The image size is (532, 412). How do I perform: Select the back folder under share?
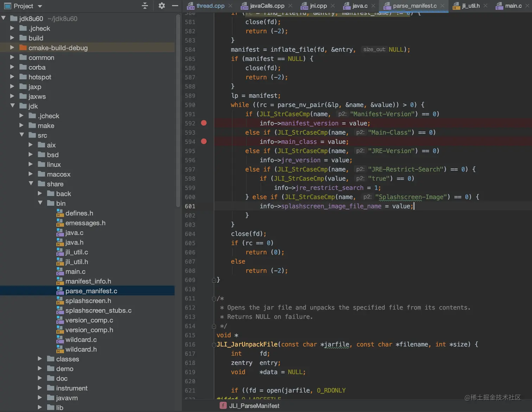coord(63,194)
